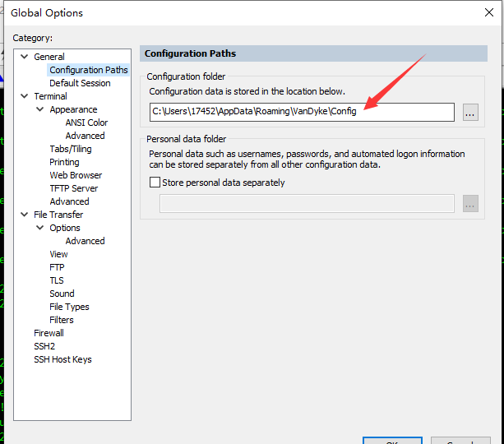Image resolution: width=504 pixels, height=444 pixels.
Task: Open the ANSI Color settings page
Action: 86,123
